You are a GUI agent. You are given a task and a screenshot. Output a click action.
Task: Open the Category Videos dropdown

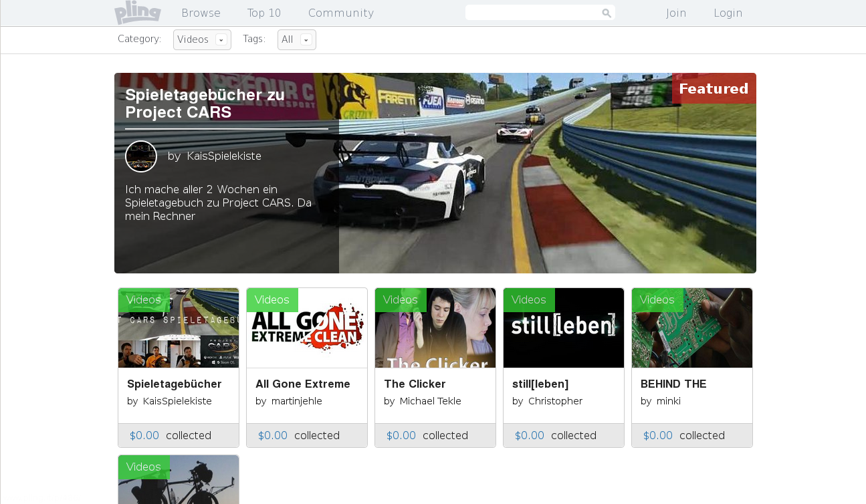(202, 39)
